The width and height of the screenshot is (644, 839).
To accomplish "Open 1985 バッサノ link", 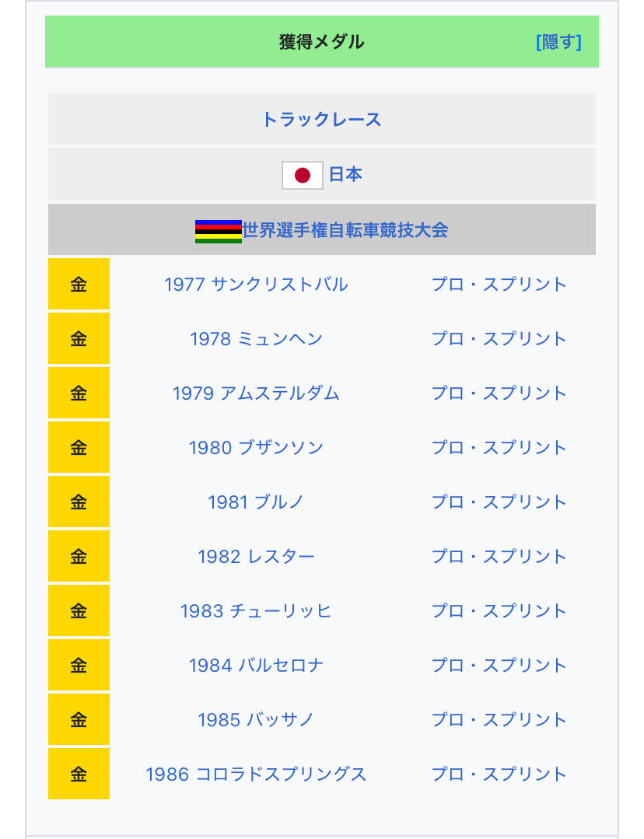I will coord(257,720).
